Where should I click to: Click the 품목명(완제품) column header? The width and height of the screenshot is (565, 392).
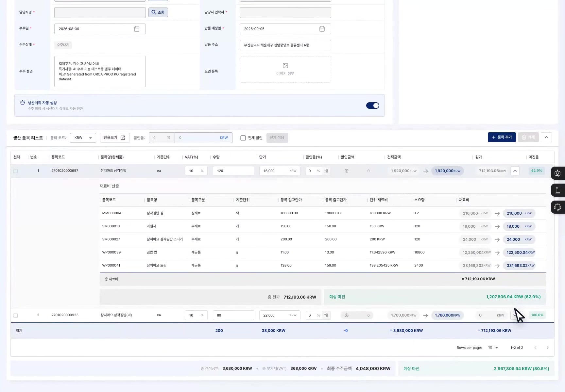coord(112,157)
